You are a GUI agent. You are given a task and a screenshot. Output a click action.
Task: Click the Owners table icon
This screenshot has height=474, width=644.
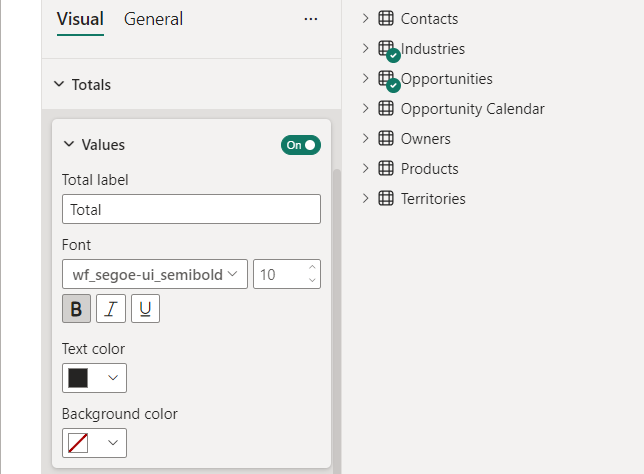[386, 138]
